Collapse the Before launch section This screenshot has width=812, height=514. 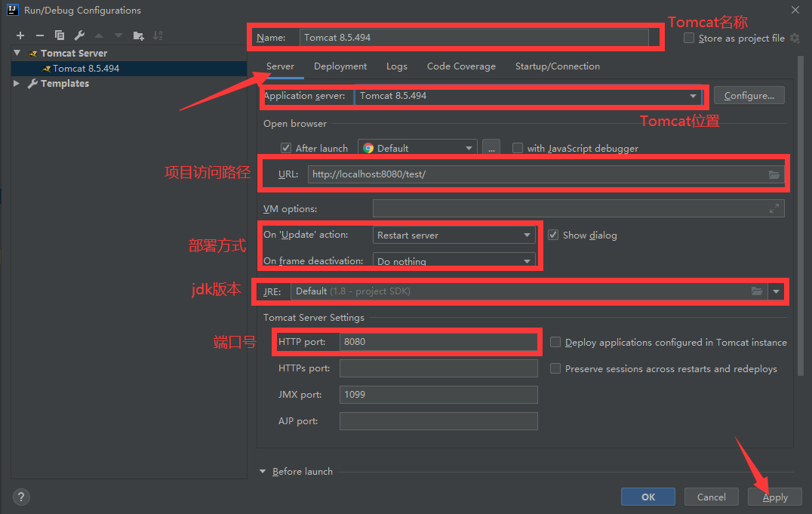(263, 472)
